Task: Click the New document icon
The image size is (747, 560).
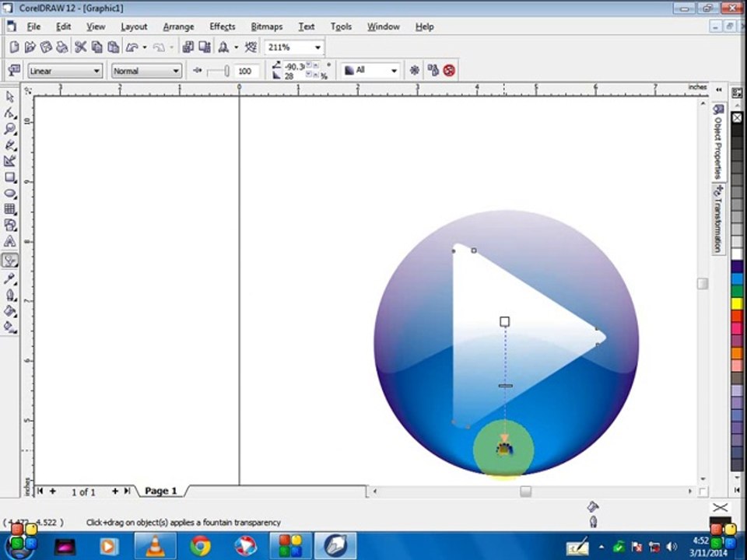Action: tap(14, 47)
